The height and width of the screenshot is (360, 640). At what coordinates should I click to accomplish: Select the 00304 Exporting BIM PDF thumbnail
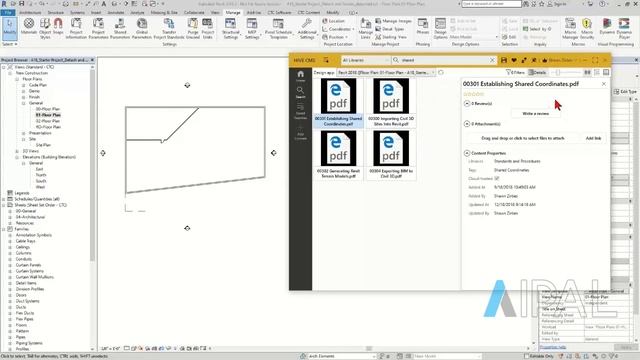coord(391,155)
